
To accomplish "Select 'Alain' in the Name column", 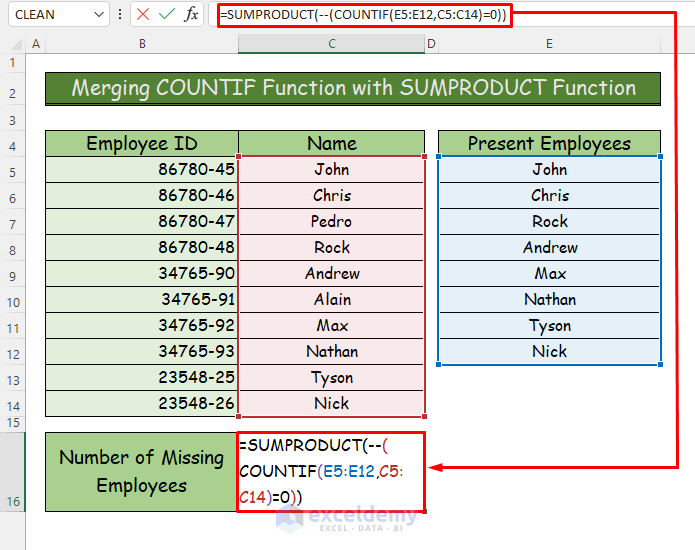I will (x=332, y=300).
